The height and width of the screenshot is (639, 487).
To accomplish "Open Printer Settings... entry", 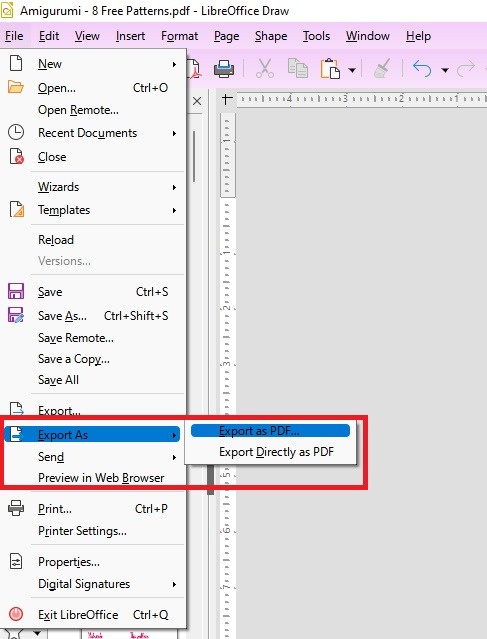I will click(x=93, y=531).
